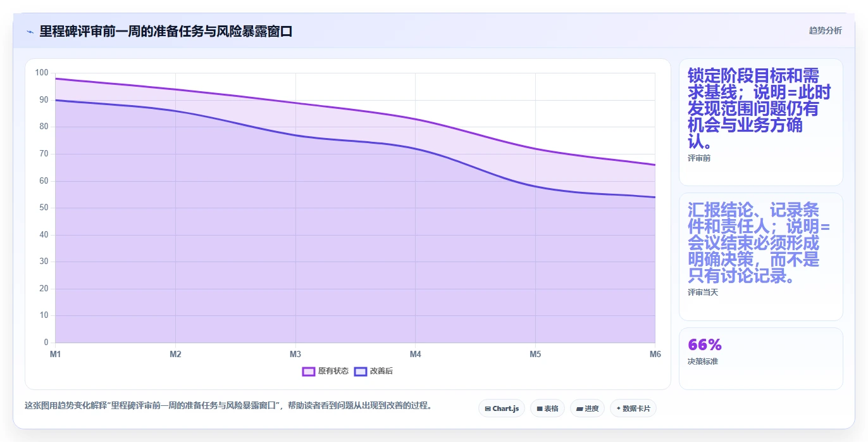Select the 数据卡片 tag

pyautogui.click(x=633, y=408)
